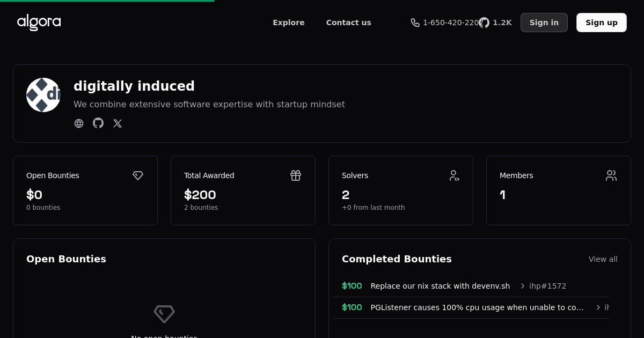Open the X (Twitter) profile icon
The width and height of the screenshot is (644, 338).
(118, 123)
